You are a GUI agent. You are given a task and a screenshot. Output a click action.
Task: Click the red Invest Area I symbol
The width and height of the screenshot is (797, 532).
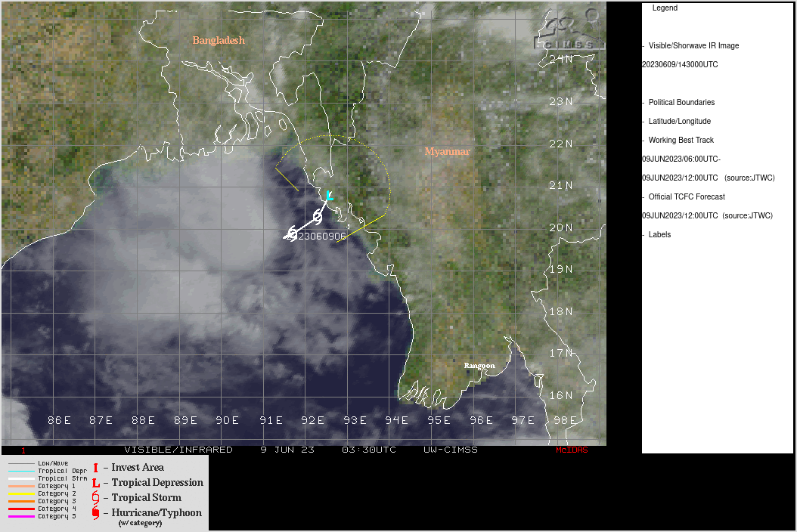tap(95, 468)
